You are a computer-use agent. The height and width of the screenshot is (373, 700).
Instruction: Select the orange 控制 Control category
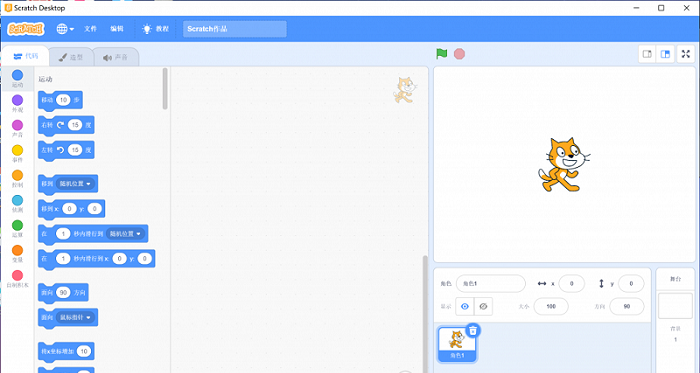point(17,178)
